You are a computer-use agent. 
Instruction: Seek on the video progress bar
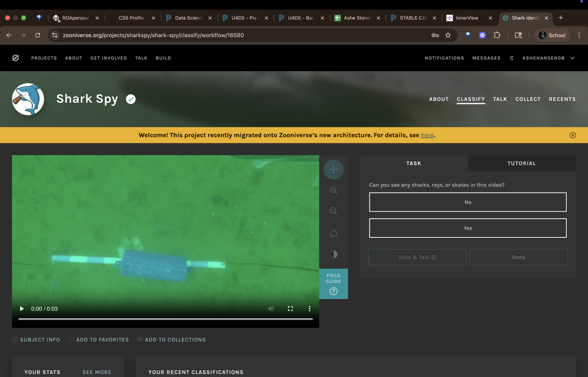point(165,319)
